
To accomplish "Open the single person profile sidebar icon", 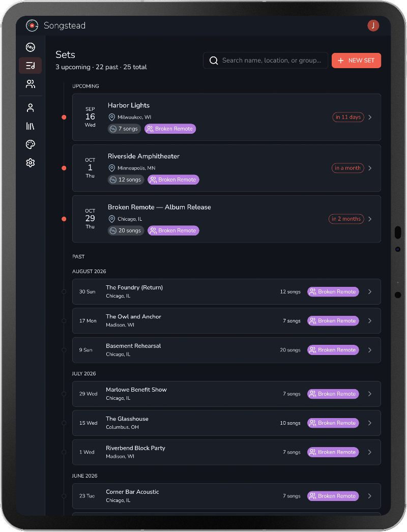I will [30, 108].
